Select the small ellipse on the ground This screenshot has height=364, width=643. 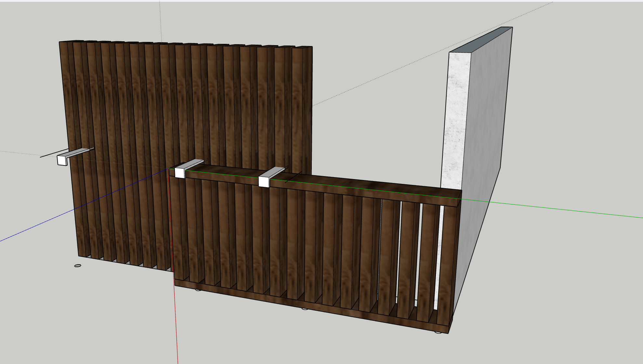(78, 266)
